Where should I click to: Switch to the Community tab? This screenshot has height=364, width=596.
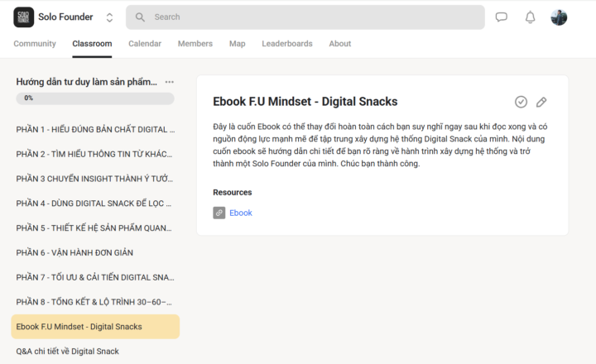(x=35, y=44)
